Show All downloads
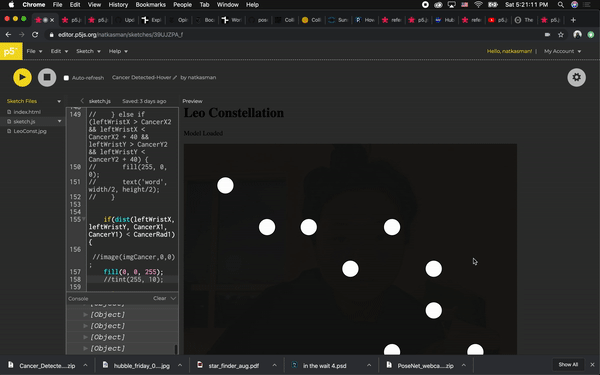The image size is (600, 375). tap(568, 364)
